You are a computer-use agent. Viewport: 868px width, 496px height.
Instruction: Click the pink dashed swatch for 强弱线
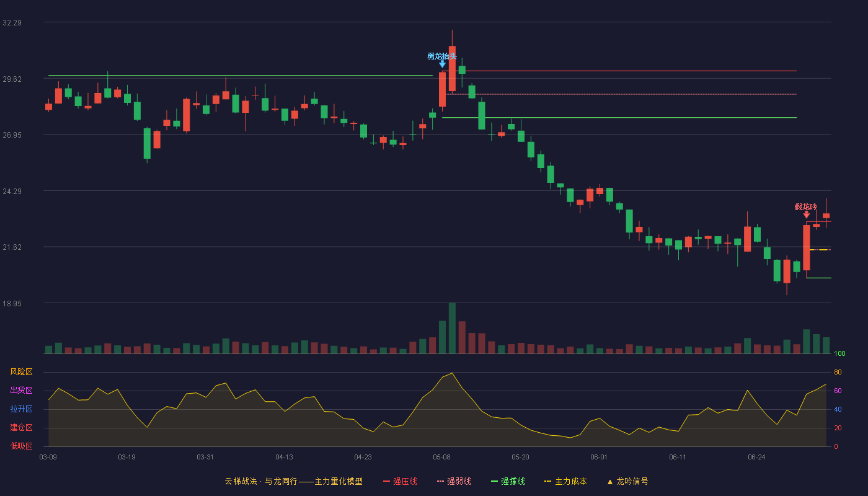[441, 481]
